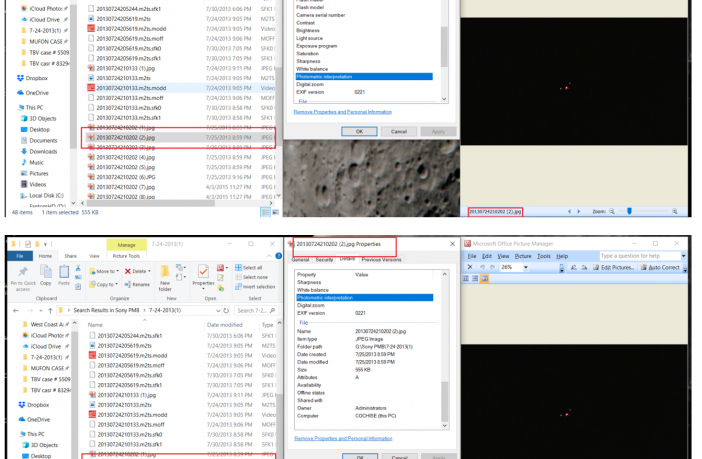Click the Dropbox icon in the upper Explorer sidebar
Screen dimensions: 702x459
click(x=20, y=78)
